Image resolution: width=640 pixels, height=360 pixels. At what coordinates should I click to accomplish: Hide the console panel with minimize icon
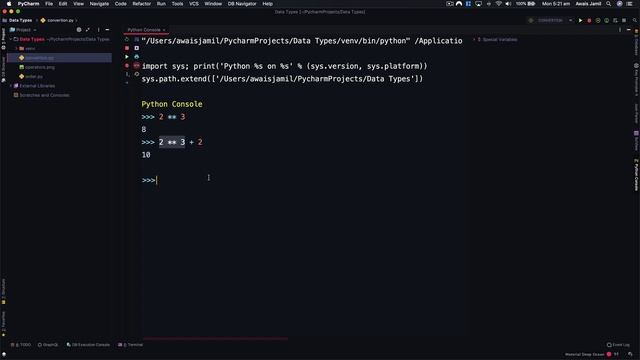click(629, 30)
